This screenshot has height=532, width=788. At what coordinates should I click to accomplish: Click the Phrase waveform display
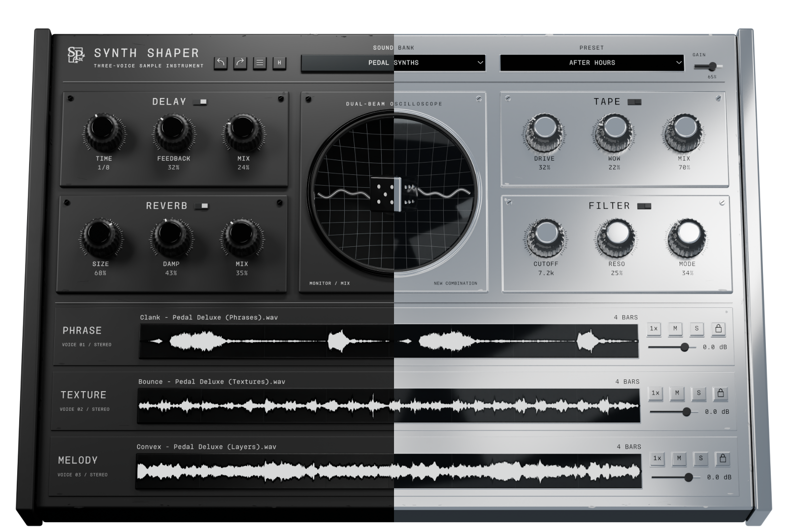pyautogui.click(x=389, y=341)
